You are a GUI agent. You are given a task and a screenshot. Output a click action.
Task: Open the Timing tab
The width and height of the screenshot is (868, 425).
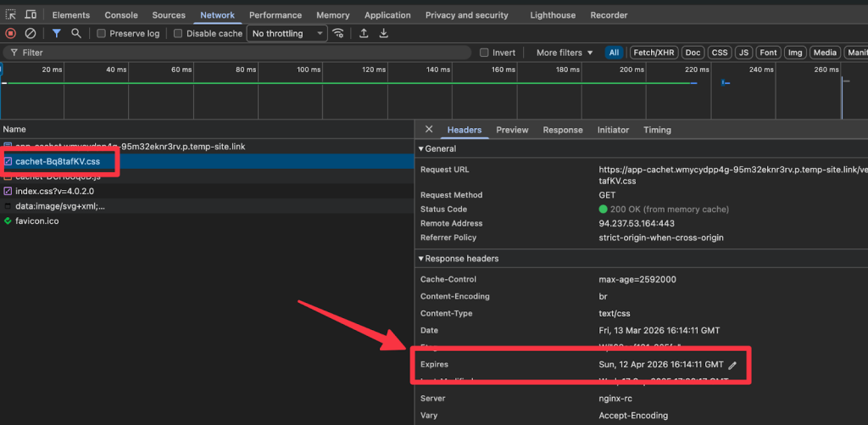pyautogui.click(x=657, y=130)
